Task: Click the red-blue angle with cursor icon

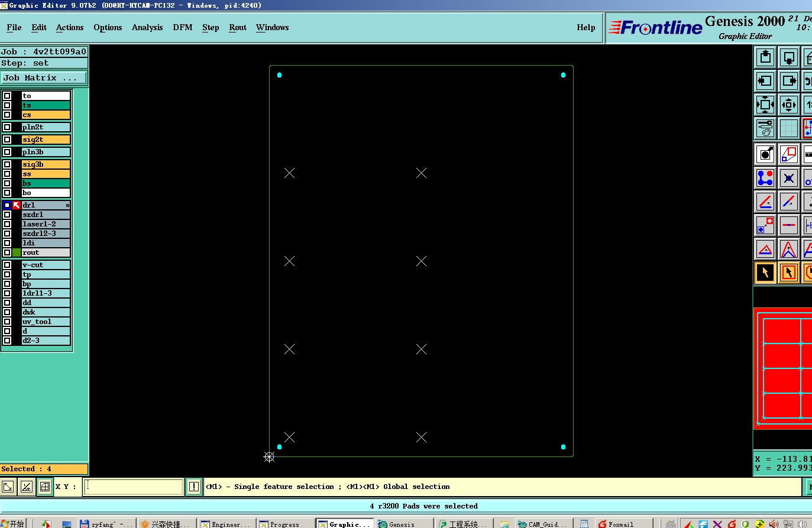Action: click(x=765, y=202)
